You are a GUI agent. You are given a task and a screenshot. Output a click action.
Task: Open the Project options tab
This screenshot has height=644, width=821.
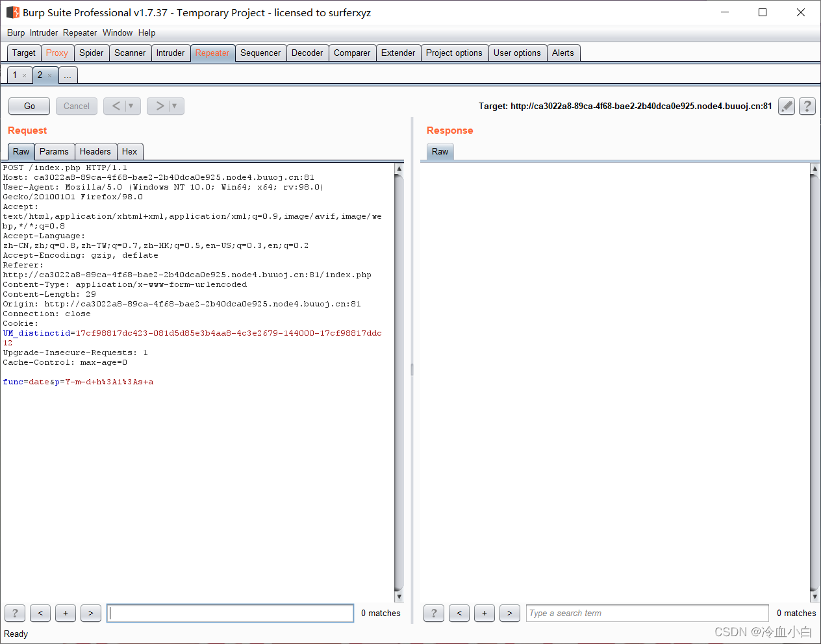pyautogui.click(x=454, y=53)
